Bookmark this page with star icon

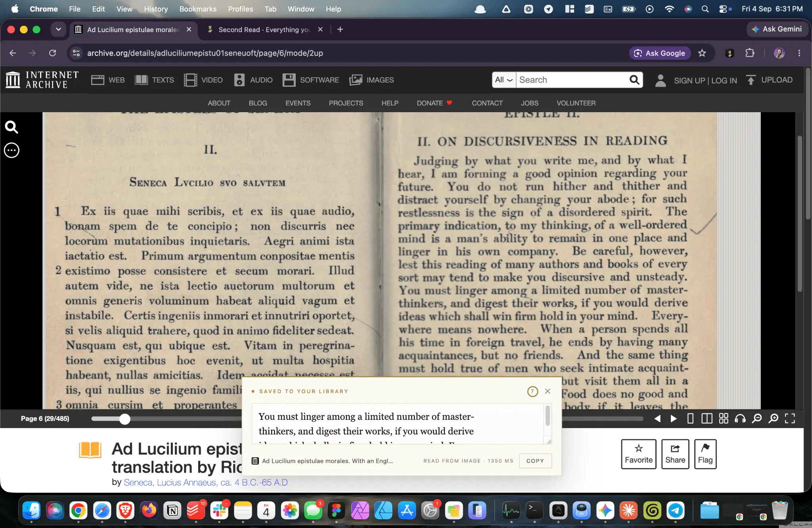(x=702, y=53)
